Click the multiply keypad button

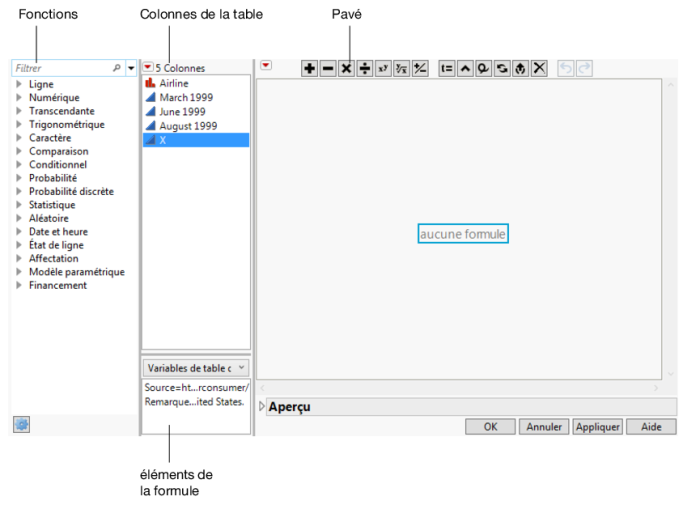[346, 69]
